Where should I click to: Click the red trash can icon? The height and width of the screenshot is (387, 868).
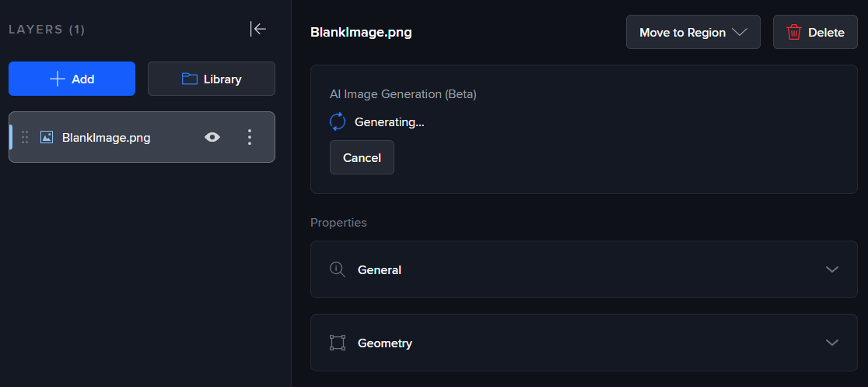point(794,33)
